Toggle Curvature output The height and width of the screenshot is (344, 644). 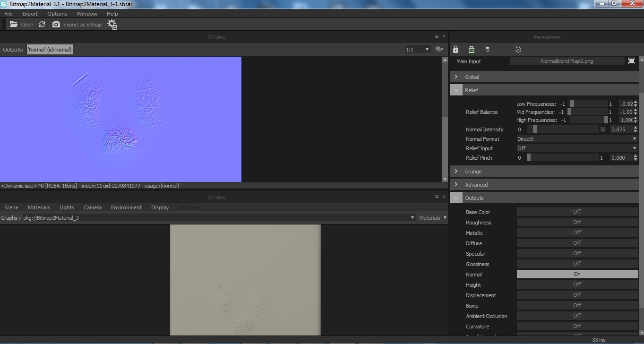577,326
